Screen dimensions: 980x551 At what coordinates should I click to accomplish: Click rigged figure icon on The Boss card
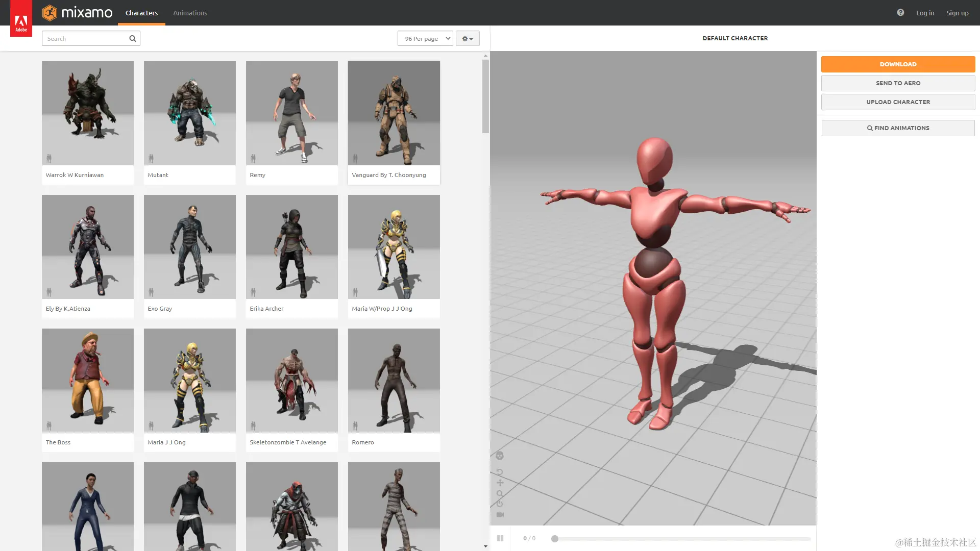pos(49,425)
